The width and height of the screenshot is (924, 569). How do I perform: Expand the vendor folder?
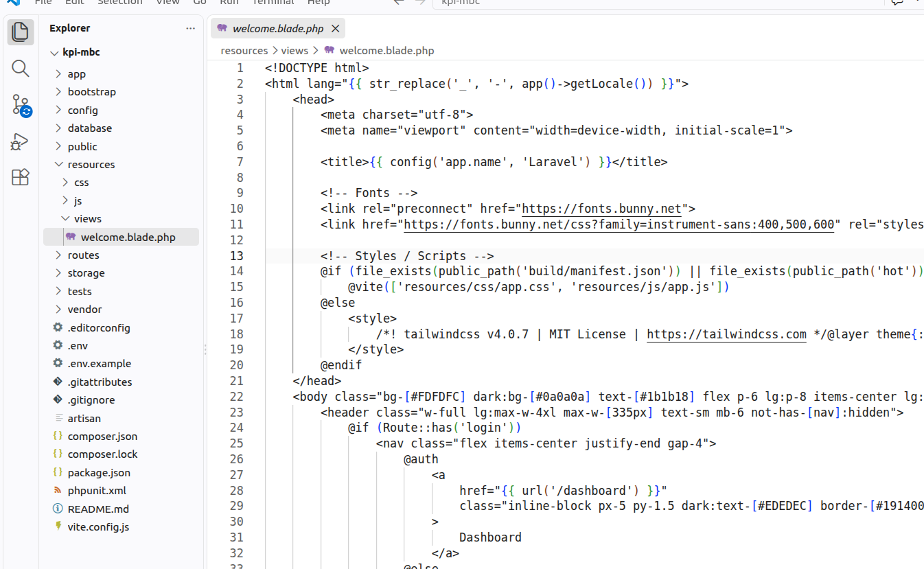[59, 310]
